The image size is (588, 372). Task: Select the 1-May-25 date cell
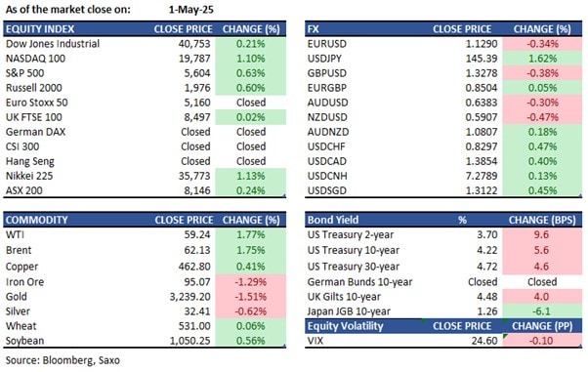tap(190, 10)
